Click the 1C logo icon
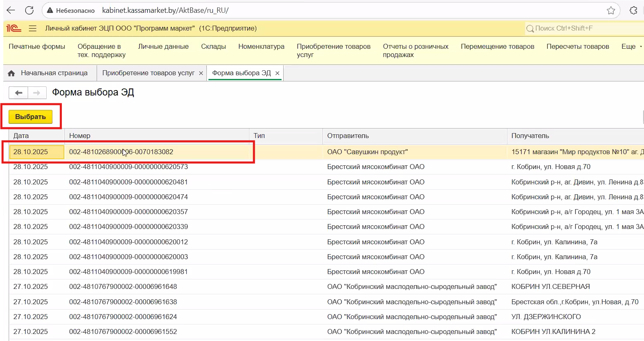Image resolution: width=644 pixels, height=341 pixels. coord(14,29)
